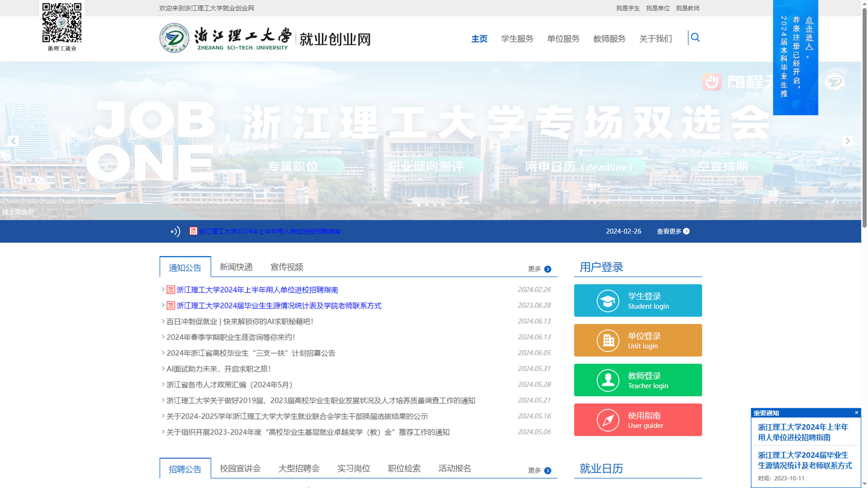Open 就业联合会学生干部换届选拔 notice
The image size is (868, 488).
tap(297, 416)
